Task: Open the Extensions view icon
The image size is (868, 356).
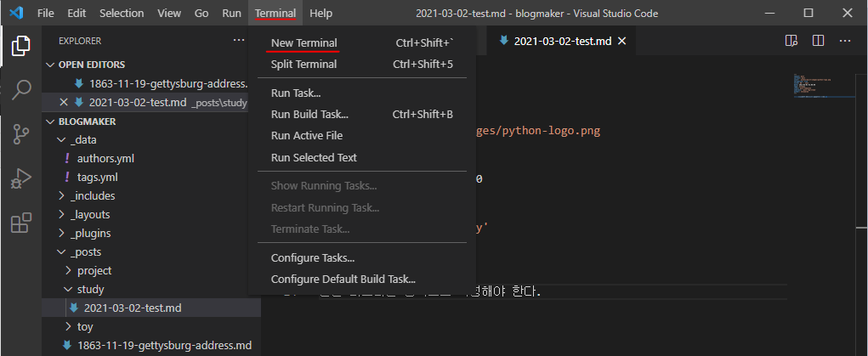Action: point(21,223)
